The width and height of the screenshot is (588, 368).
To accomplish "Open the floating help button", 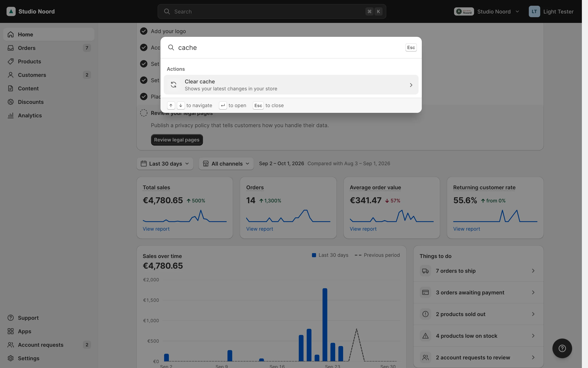I will (562, 348).
